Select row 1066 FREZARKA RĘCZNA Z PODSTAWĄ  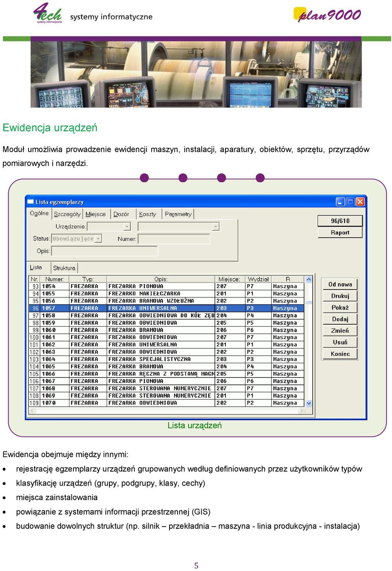coord(167,374)
